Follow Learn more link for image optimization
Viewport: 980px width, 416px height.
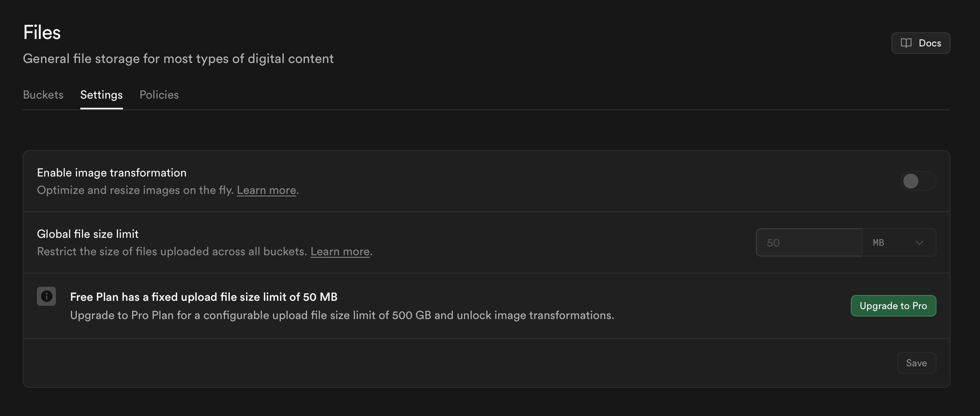click(266, 190)
